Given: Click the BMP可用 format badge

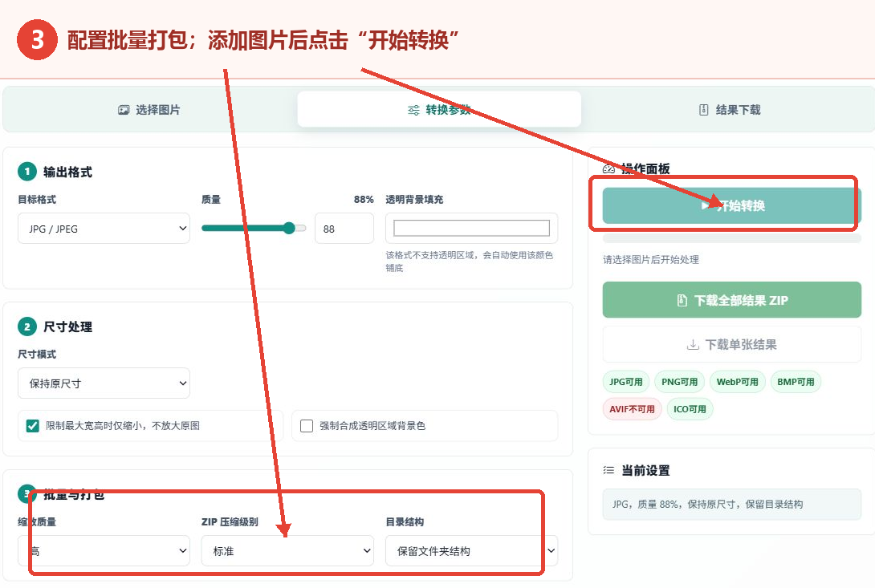Looking at the screenshot, I should pos(796,382).
